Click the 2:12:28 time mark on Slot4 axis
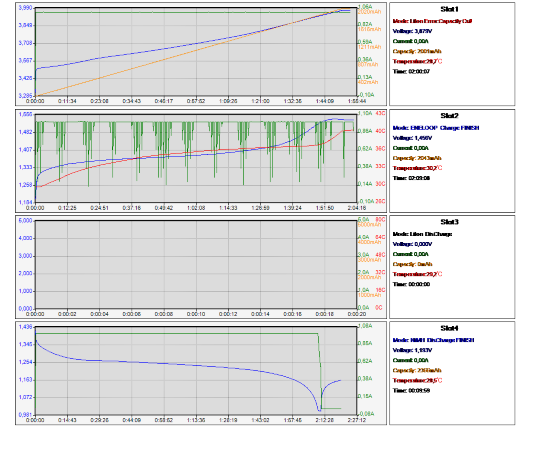 (x=325, y=420)
